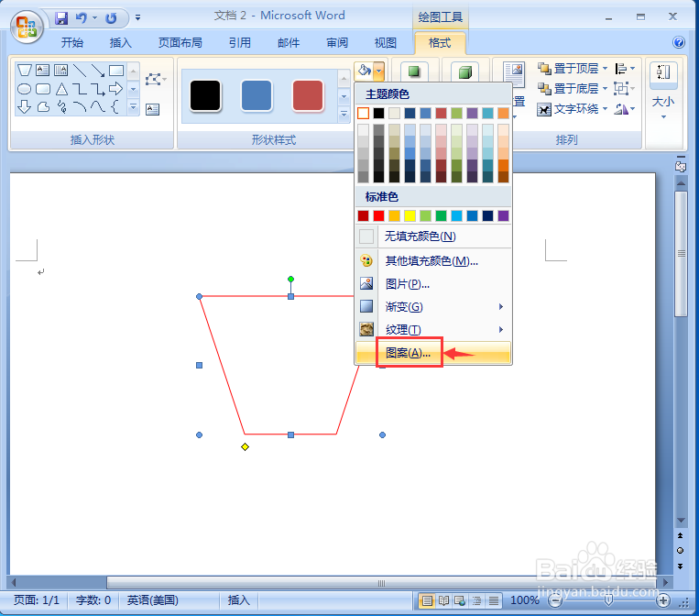The height and width of the screenshot is (616, 699).
Task: Open the 视图 tab
Action: (385, 43)
